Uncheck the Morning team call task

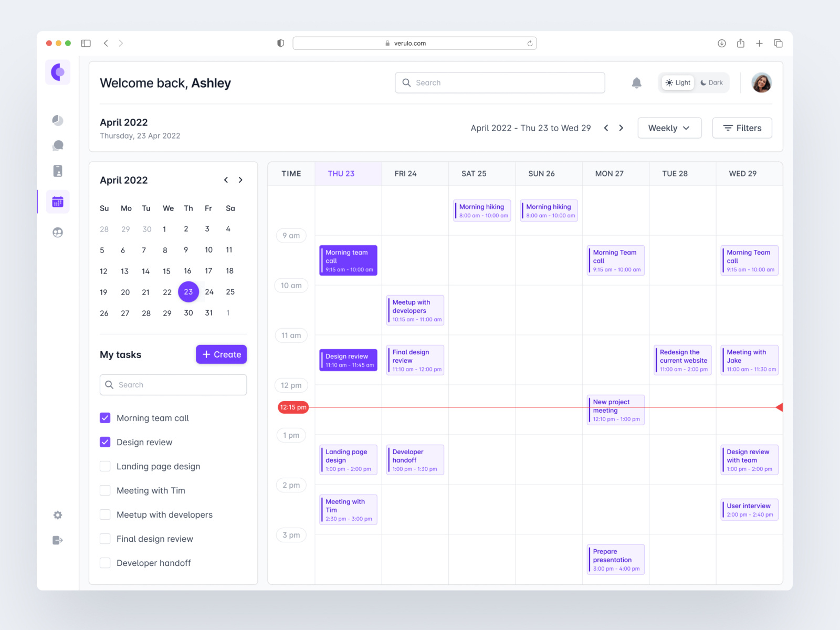click(x=105, y=418)
